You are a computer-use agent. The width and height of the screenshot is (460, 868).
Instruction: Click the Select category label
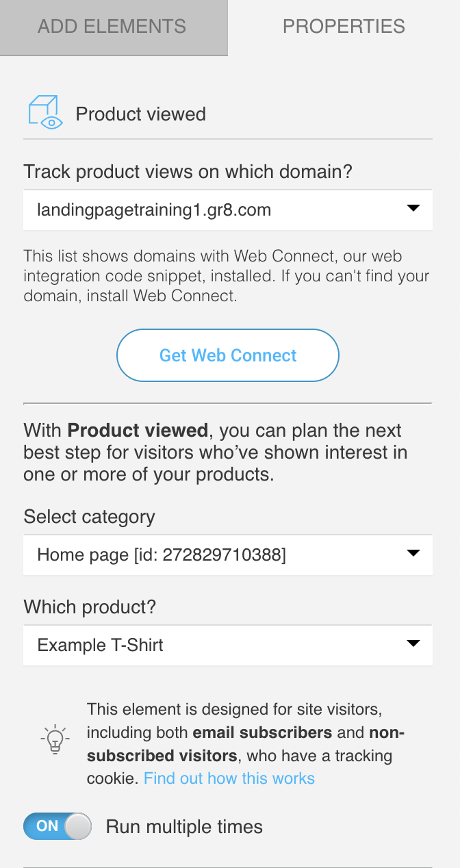tap(89, 516)
